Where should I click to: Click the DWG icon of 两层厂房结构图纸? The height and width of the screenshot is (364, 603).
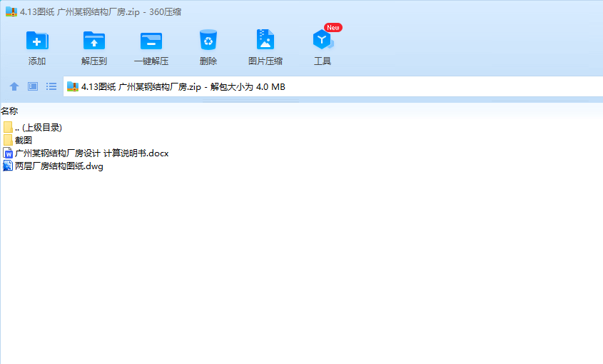8,166
